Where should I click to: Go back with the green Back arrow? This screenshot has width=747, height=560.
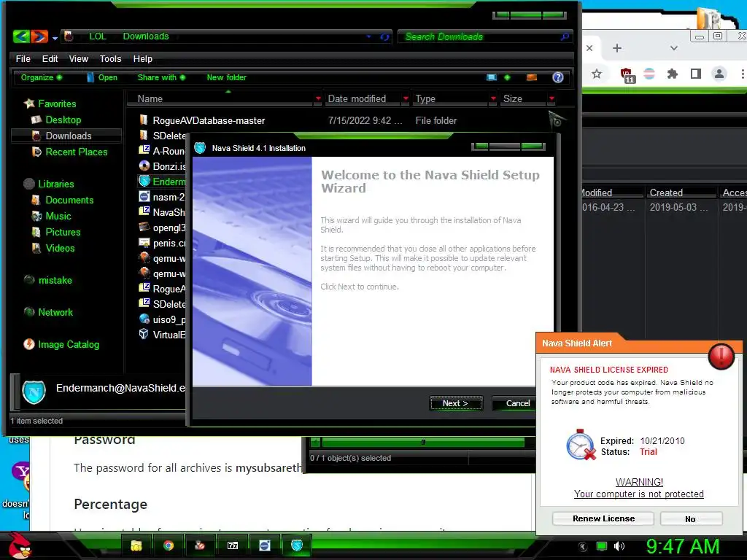21,36
